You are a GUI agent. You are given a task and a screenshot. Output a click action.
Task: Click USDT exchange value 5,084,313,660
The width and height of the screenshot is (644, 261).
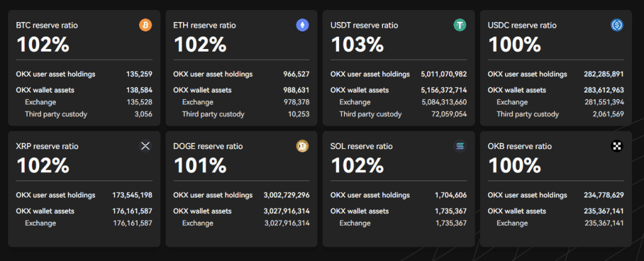point(444,103)
